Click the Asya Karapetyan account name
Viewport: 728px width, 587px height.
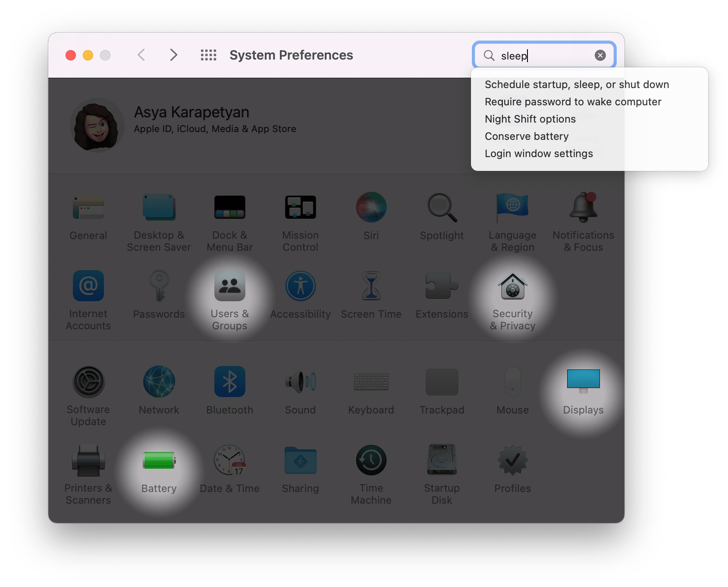[191, 112]
